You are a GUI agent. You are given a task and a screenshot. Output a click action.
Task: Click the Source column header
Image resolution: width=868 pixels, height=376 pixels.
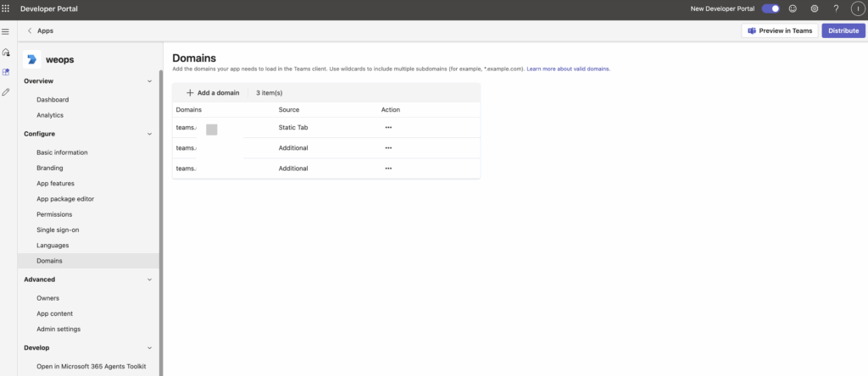[289, 110]
